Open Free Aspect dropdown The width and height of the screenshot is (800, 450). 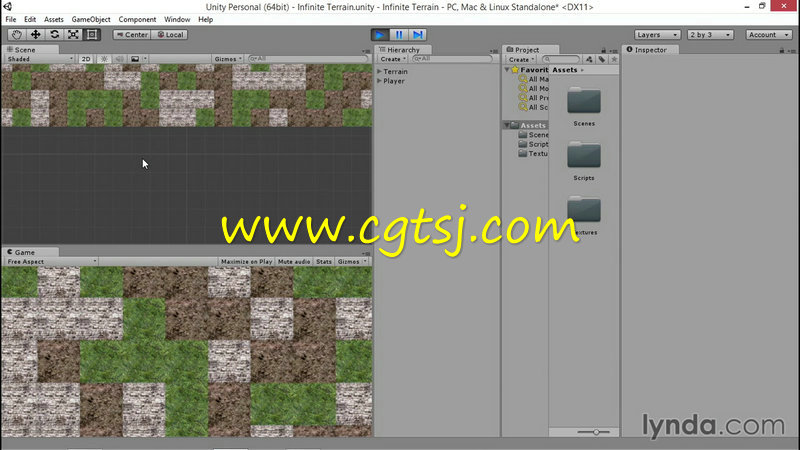(51, 262)
